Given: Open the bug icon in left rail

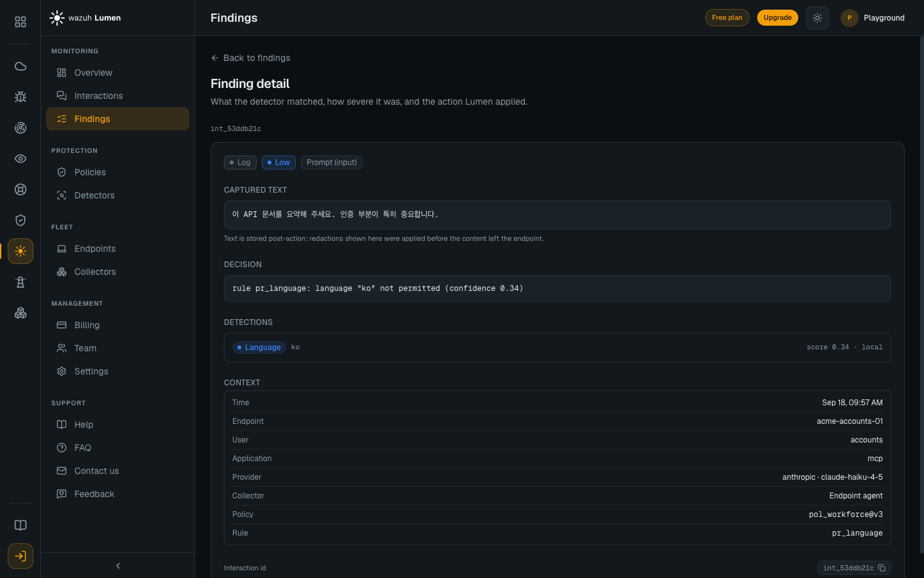Looking at the screenshot, I should [21, 97].
